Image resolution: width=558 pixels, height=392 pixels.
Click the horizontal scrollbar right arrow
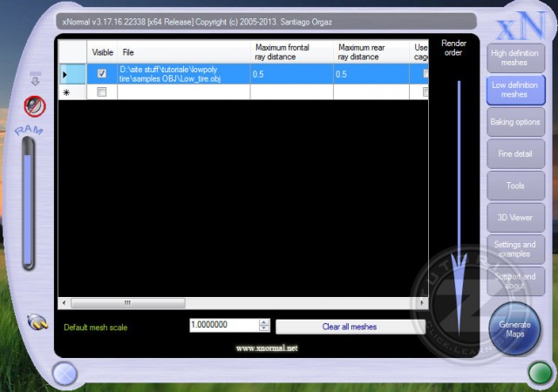(423, 303)
